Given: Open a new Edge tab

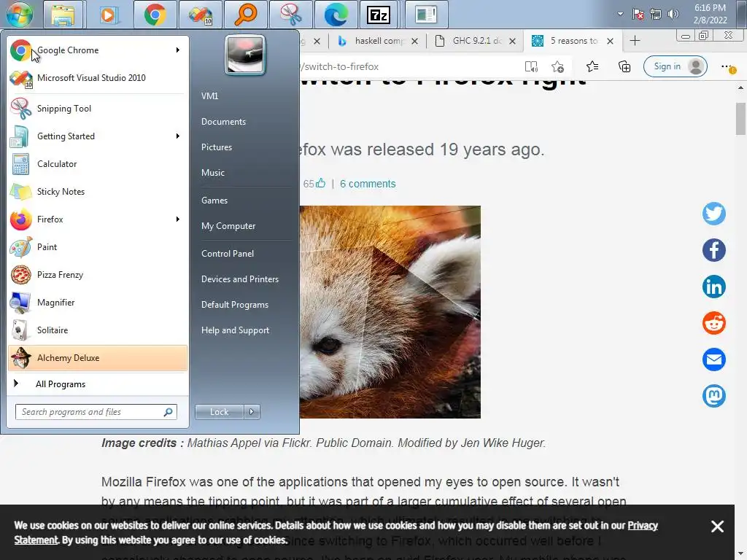Looking at the screenshot, I should 635,41.
